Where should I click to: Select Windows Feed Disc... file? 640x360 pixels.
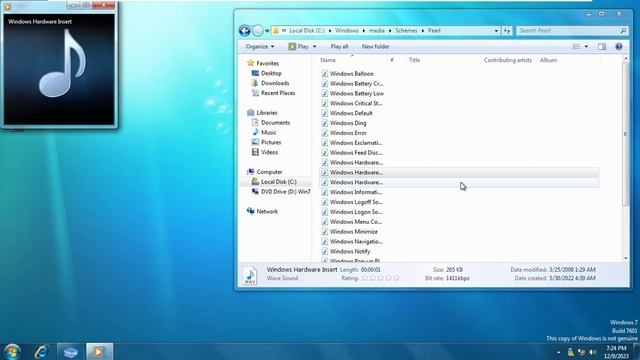click(x=356, y=153)
